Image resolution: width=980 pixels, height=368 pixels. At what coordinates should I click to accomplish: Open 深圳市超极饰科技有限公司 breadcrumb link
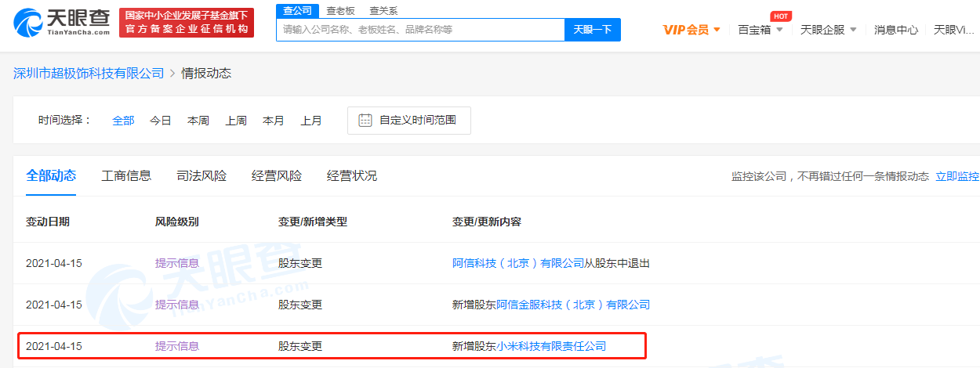(x=89, y=73)
